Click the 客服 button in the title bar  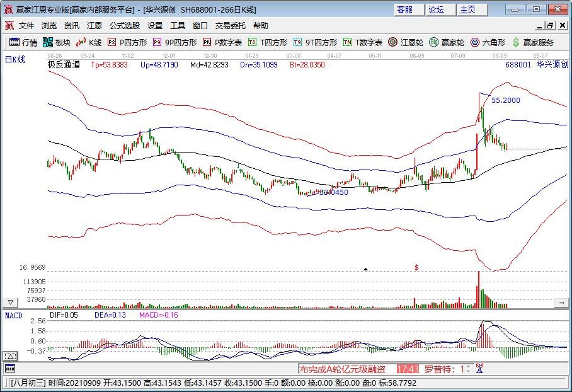[x=404, y=9]
